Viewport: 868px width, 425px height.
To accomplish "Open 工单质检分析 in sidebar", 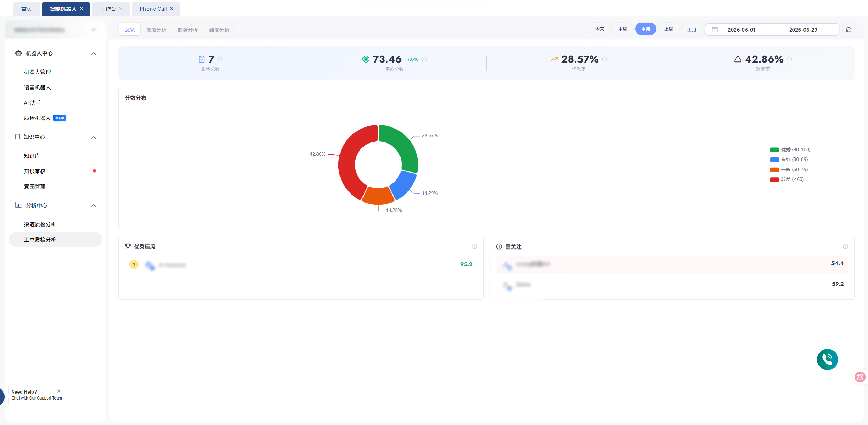I will tap(55, 240).
